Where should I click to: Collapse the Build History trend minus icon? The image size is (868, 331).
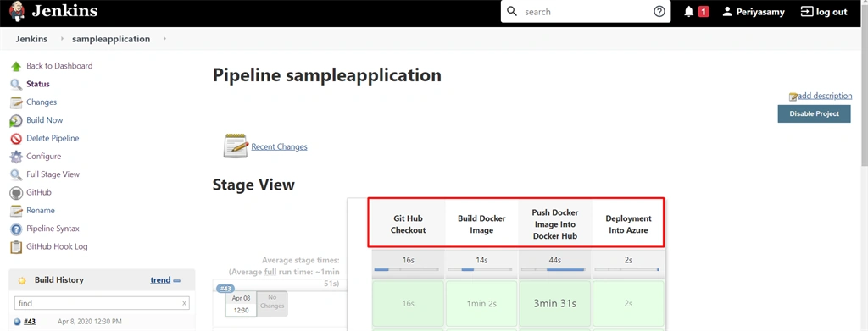176,280
